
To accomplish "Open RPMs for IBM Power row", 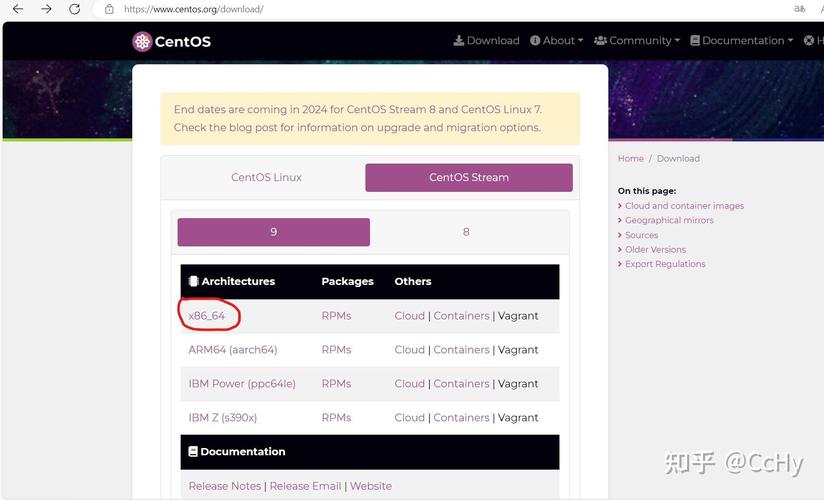I will [x=336, y=384].
